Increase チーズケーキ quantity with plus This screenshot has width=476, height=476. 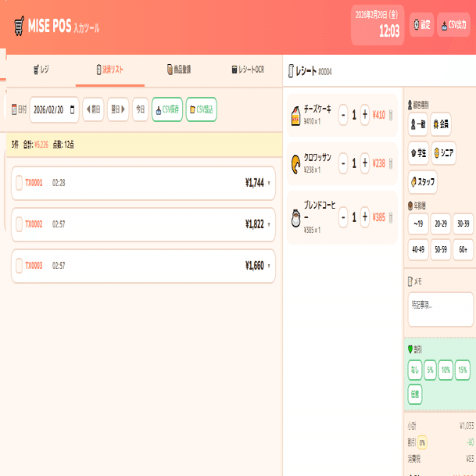[365, 115]
